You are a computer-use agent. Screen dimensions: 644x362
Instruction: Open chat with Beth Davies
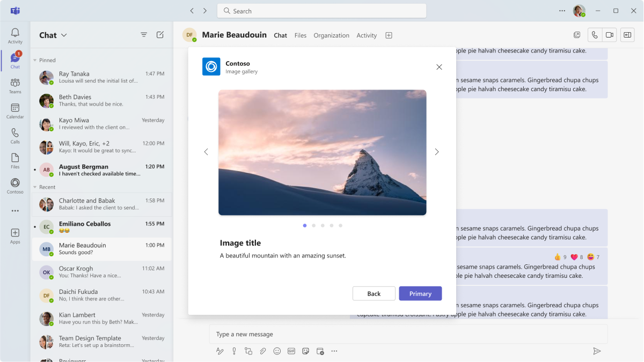(102, 100)
